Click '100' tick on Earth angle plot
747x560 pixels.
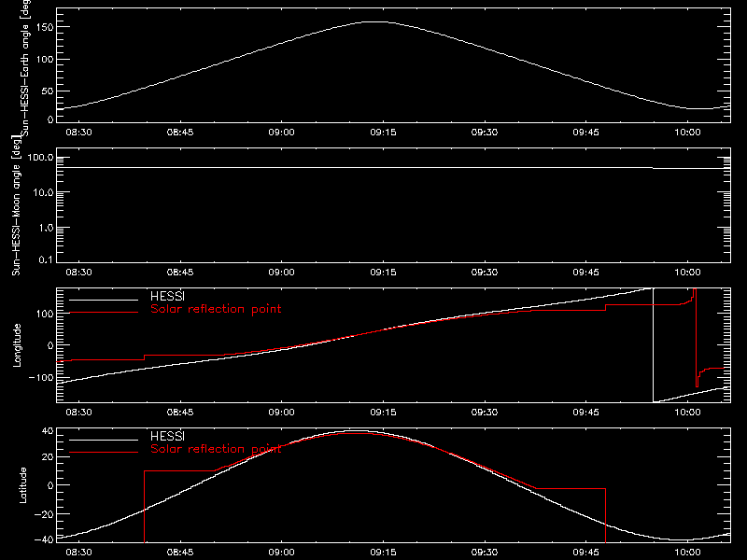pos(44,59)
